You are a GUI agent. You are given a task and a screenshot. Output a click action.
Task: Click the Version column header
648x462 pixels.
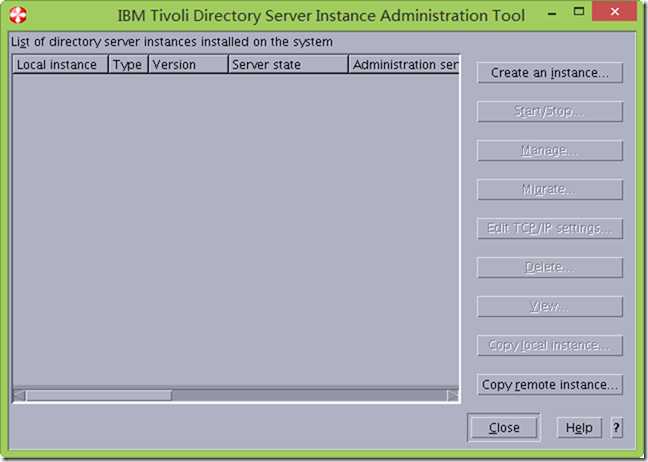(x=188, y=64)
